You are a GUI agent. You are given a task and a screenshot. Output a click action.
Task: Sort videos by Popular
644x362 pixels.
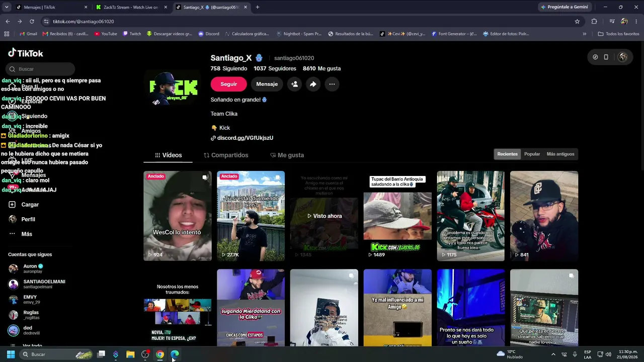click(532, 154)
